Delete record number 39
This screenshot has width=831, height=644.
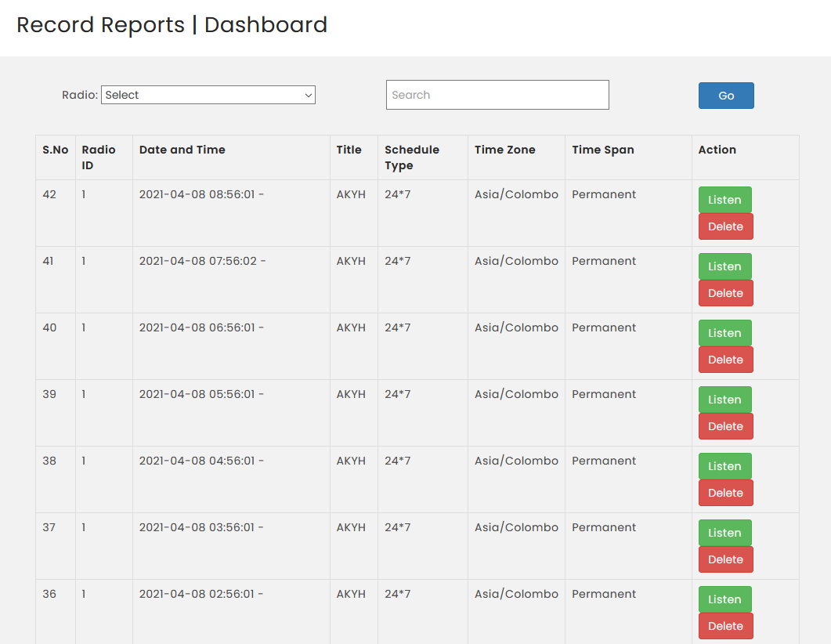click(725, 426)
